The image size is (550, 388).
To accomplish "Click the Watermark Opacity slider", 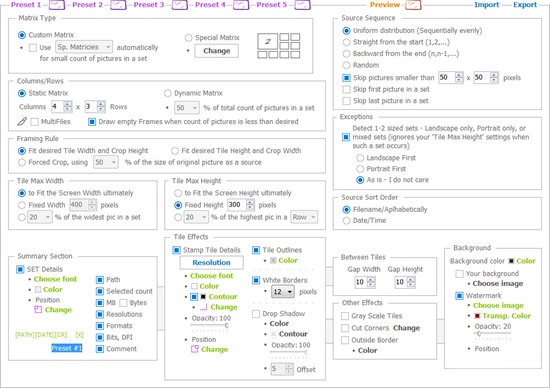I will [493, 334].
